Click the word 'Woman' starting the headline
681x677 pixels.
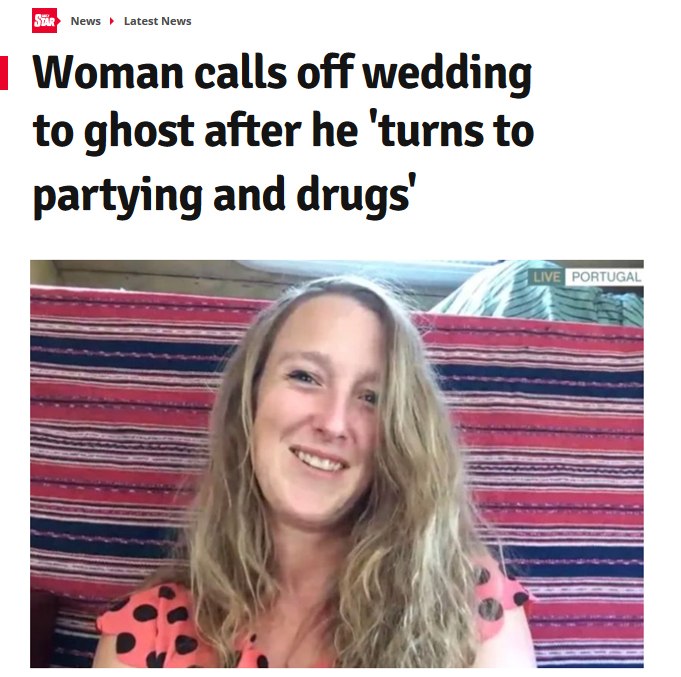108,72
